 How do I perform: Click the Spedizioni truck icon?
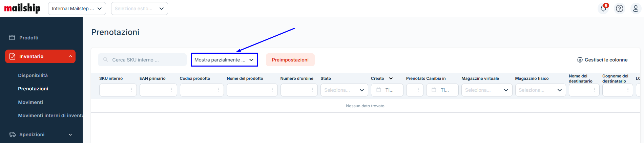click(x=12, y=135)
